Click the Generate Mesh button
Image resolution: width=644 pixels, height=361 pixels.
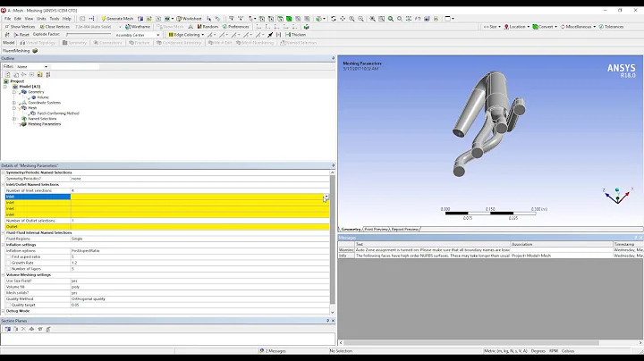click(117, 19)
